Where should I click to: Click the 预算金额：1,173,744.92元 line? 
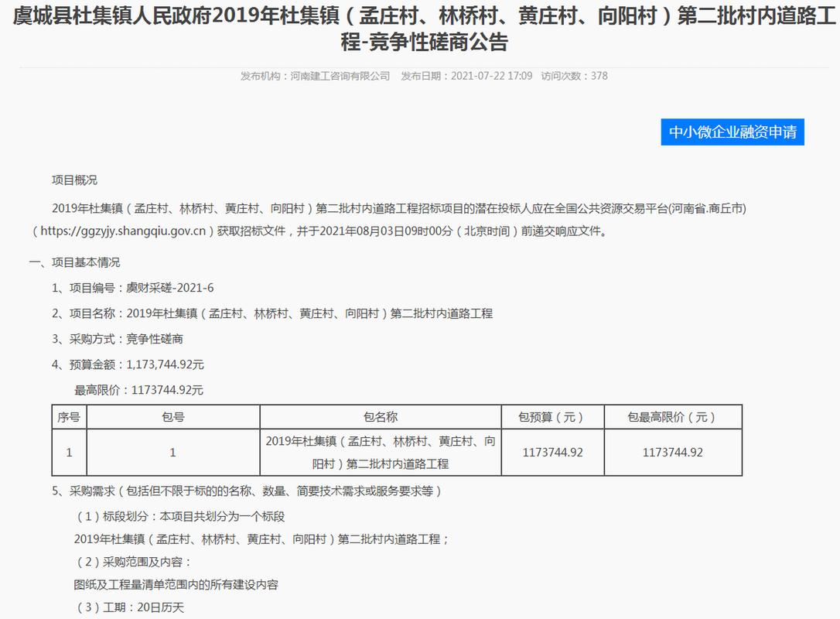128,365
